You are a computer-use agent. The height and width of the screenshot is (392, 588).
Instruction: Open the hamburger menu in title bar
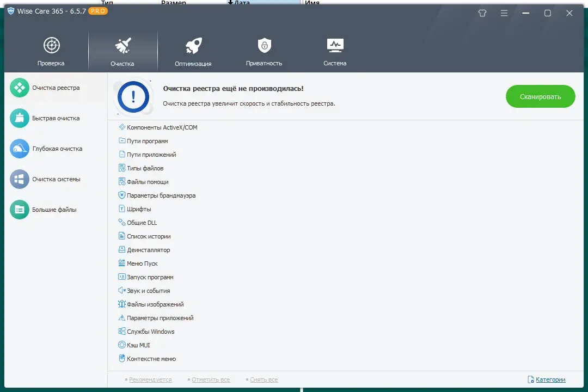[x=504, y=13]
